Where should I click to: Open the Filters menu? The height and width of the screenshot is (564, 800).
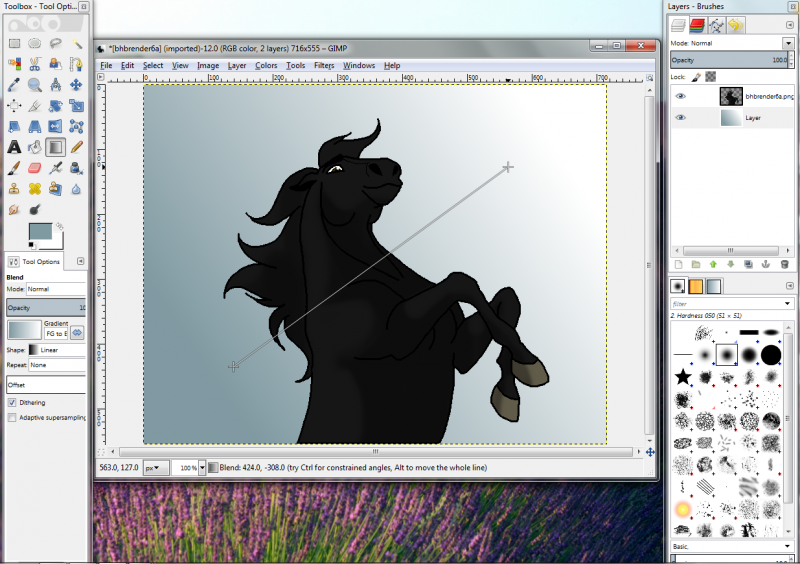324,65
